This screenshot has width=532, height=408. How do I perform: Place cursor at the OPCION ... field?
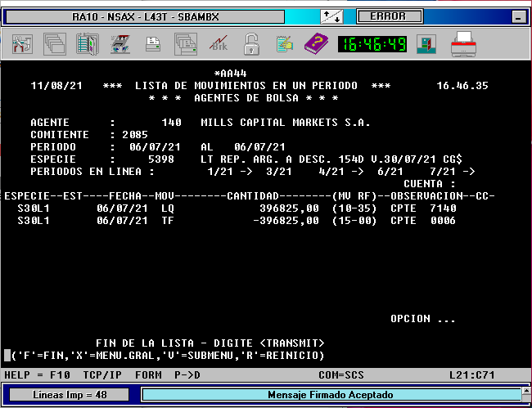pyautogui.click(x=423, y=319)
